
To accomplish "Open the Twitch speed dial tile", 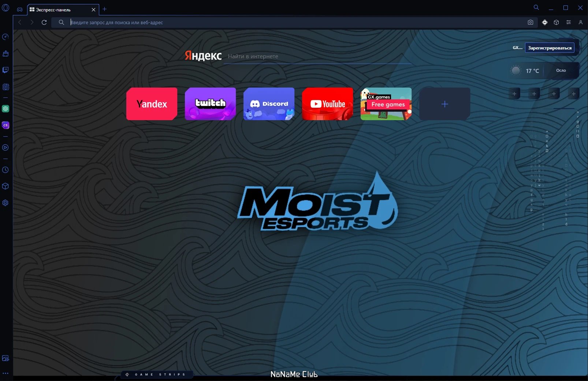I will pos(210,104).
